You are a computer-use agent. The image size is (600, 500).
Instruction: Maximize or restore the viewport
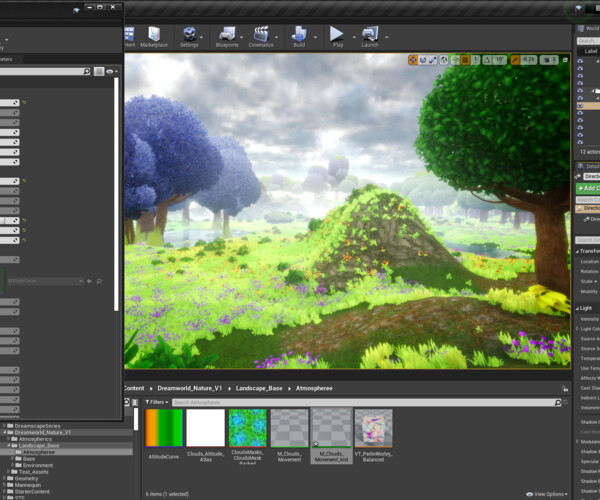(x=565, y=60)
